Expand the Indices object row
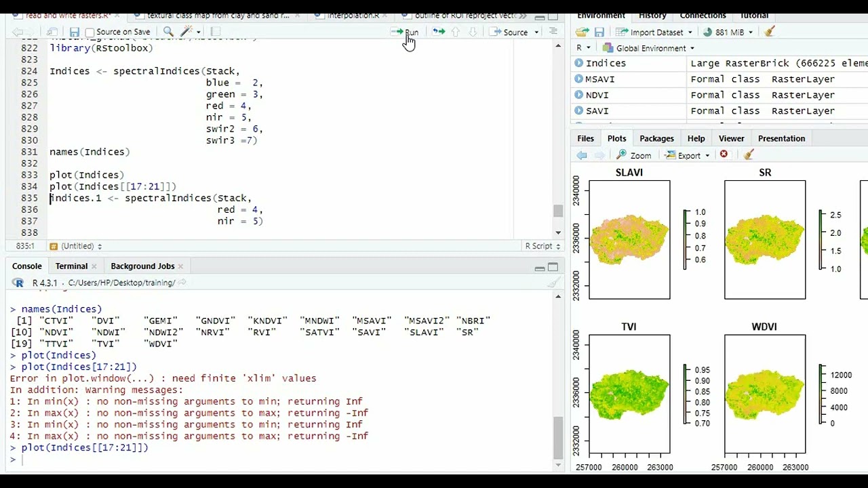The height and width of the screenshot is (488, 868). tap(578, 63)
